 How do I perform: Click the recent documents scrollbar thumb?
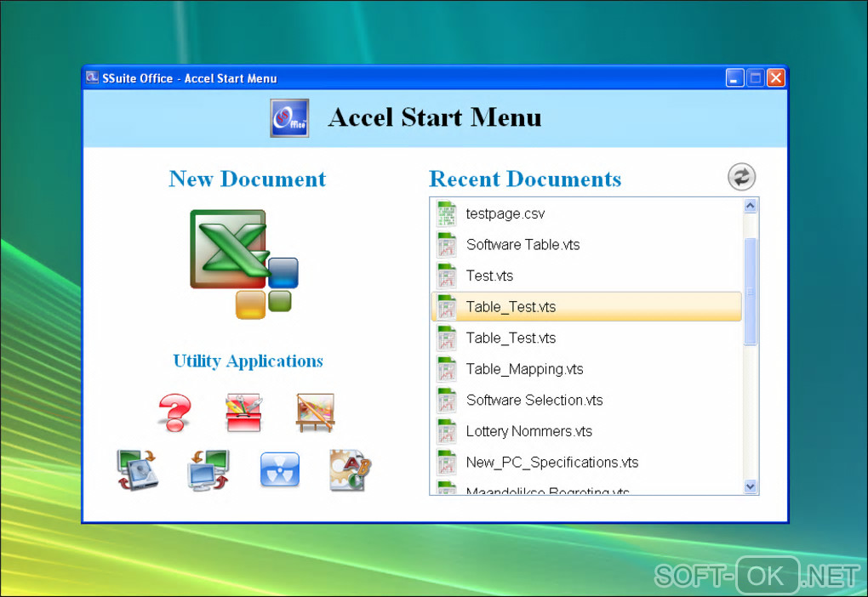tap(750, 292)
